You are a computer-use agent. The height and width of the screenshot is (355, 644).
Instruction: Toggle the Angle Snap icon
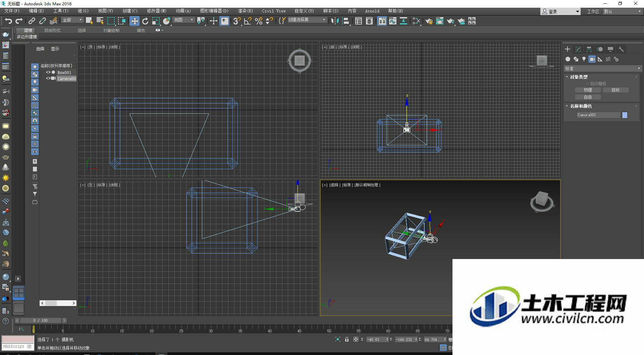(248, 21)
